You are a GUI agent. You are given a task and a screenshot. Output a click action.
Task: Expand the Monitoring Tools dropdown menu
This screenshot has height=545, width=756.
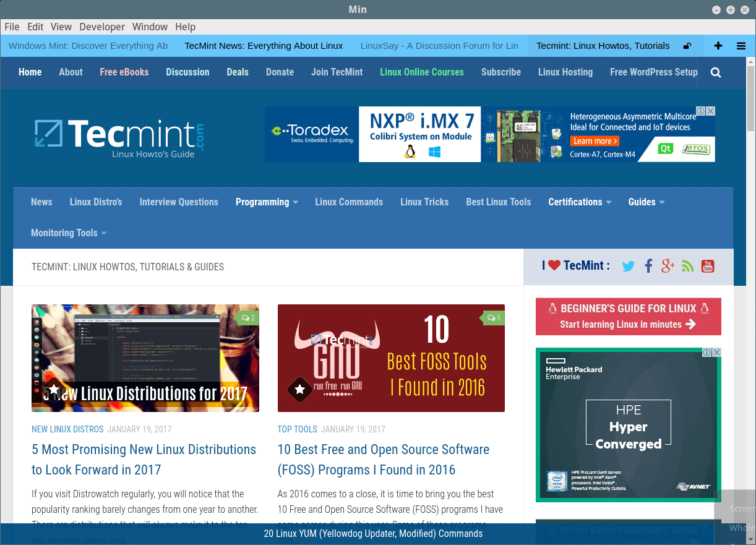[69, 233]
